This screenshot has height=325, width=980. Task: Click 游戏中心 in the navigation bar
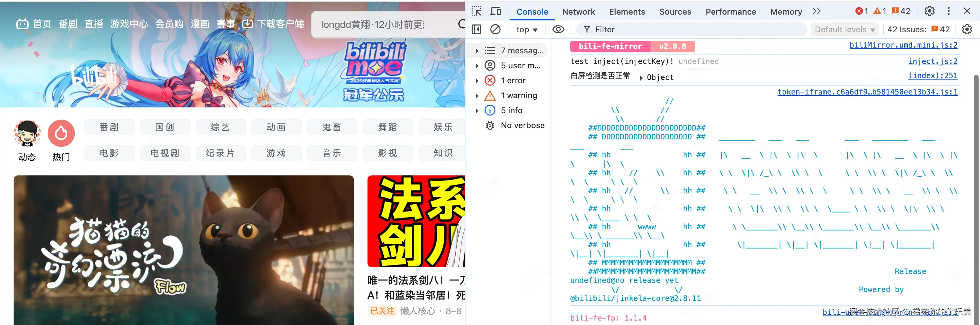coord(129,24)
